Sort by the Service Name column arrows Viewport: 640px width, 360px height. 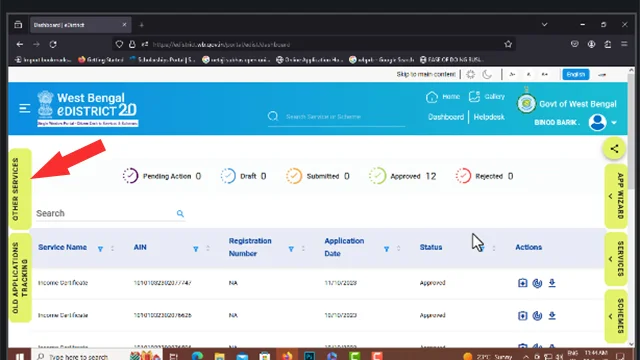[x=112, y=249]
